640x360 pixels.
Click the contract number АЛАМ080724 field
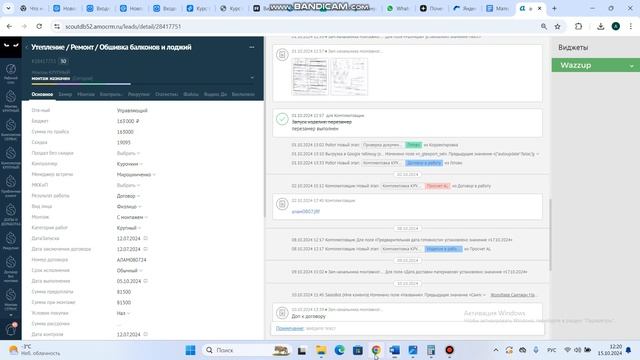click(131, 260)
